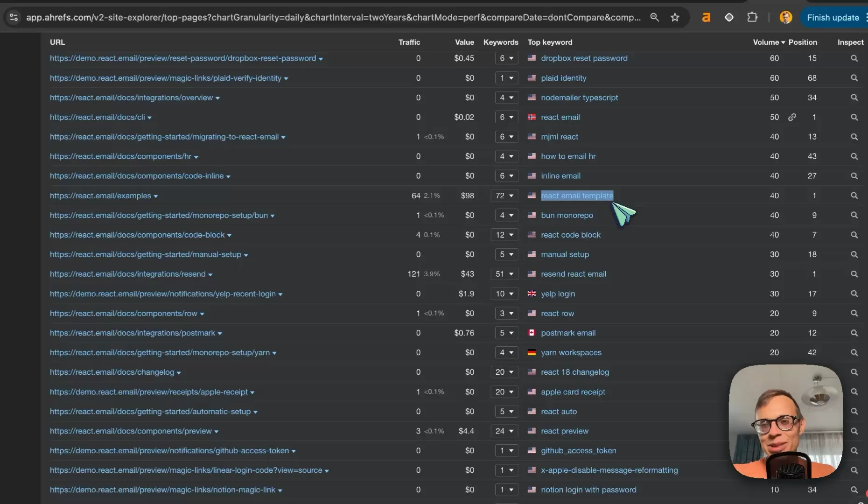Viewport: 868px width, 504px height.
Task: Sort by Value column header
Action: pos(464,42)
